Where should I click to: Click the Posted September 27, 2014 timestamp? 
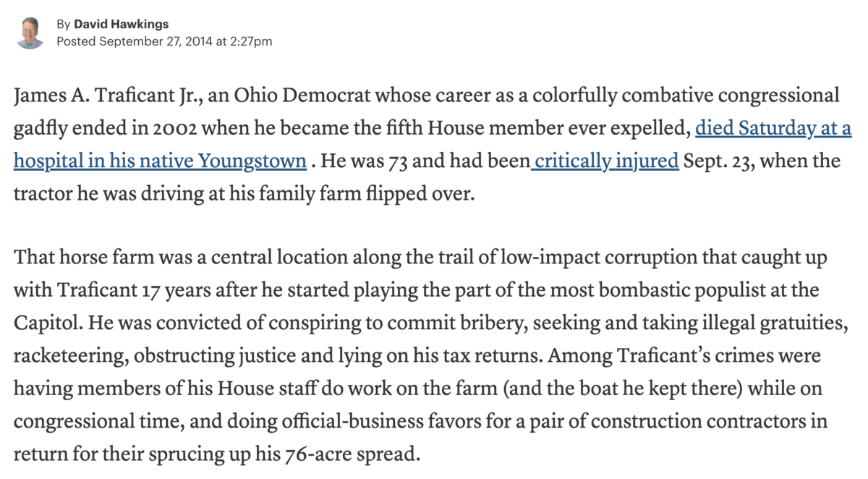tap(164, 41)
